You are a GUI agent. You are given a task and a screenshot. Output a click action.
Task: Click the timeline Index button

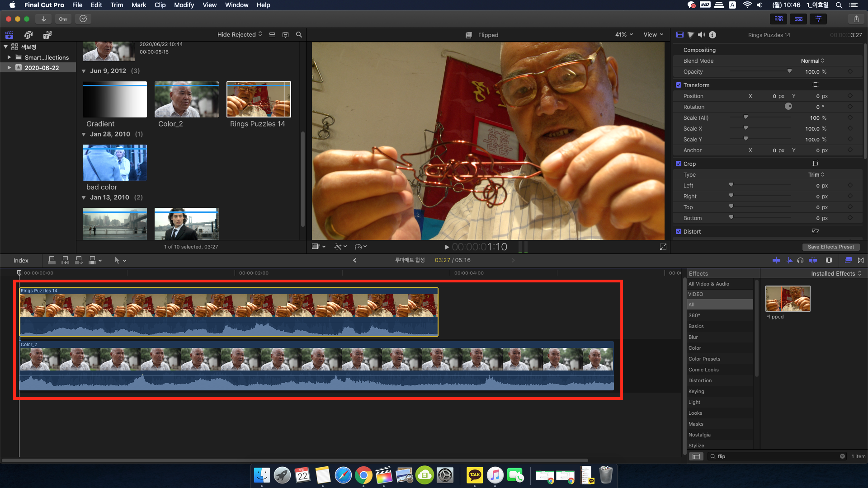click(21, 260)
